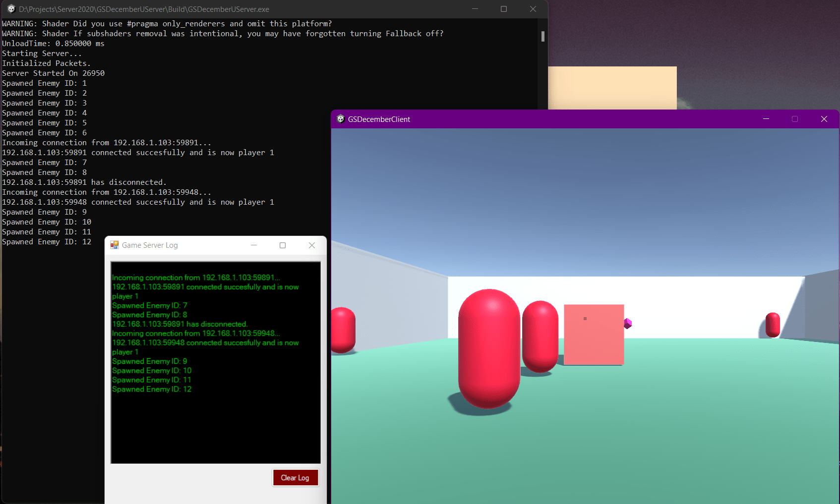Click the Game Server Log title bar text

[150, 245]
